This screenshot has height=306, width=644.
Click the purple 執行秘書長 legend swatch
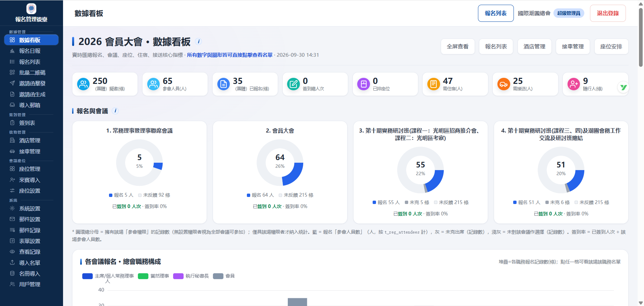178,276
